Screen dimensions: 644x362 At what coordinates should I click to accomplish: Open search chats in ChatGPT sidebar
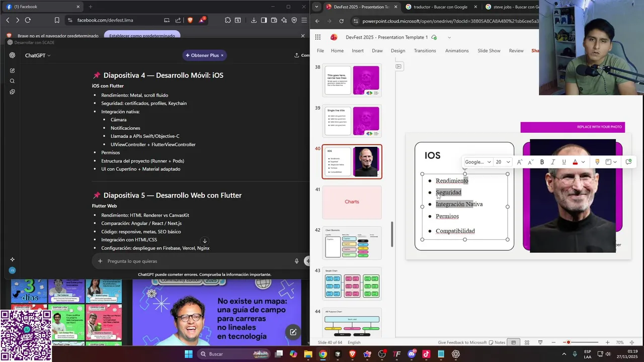click(12, 81)
